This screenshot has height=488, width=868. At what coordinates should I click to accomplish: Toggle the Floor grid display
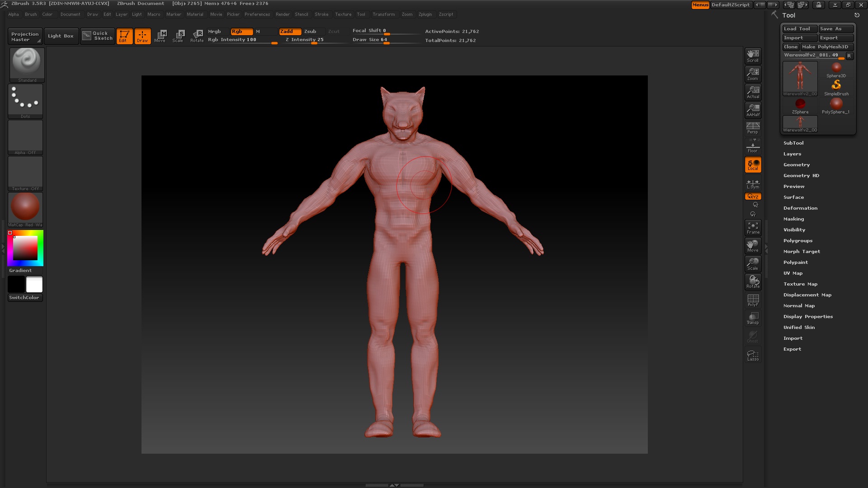pos(753,146)
